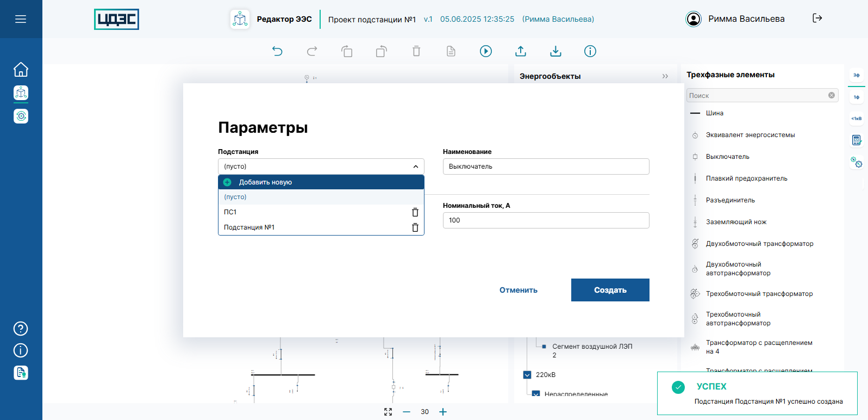This screenshot has height=420, width=868.
Task: Toggle the Нераспределенные checkbox
Action: pos(536,394)
